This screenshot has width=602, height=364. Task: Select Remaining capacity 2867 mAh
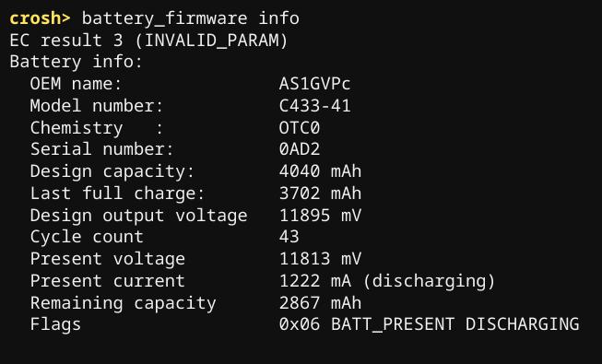coord(320,302)
